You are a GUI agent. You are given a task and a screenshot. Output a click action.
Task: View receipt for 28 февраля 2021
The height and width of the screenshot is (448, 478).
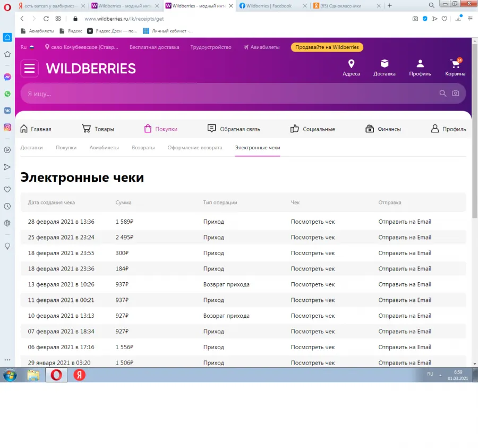point(313,222)
